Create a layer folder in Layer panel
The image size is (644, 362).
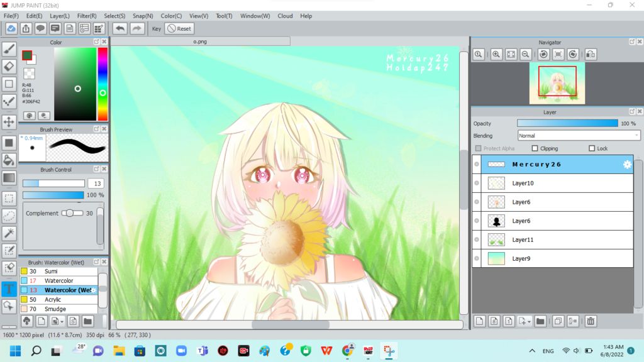click(540, 321)
